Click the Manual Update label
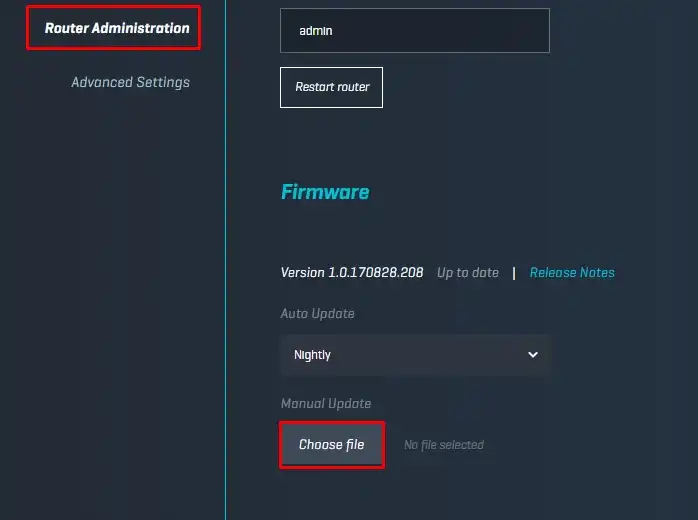 (325, 404)
